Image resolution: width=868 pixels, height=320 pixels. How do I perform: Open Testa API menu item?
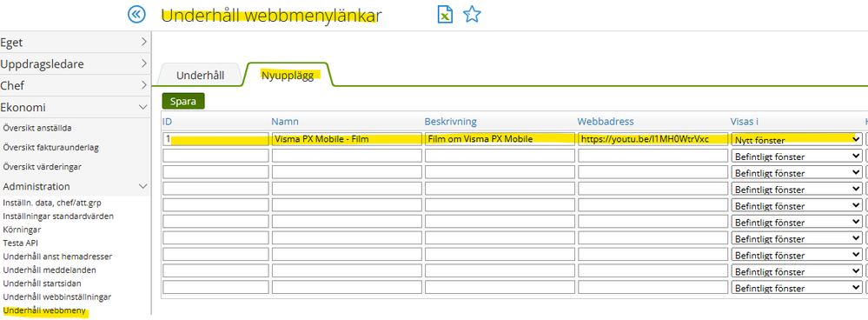(x=21, y=243)
